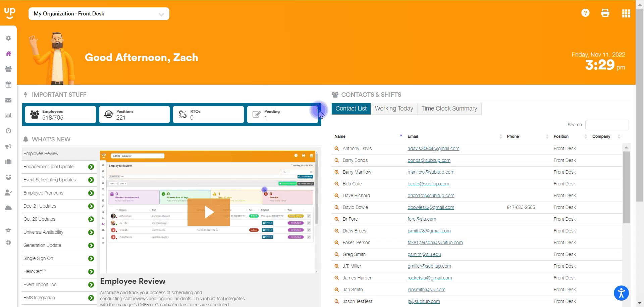The height and width of the screenshot is (307, 644).
Task: Select the megaphone announcements icon
Action: point(8,146)
